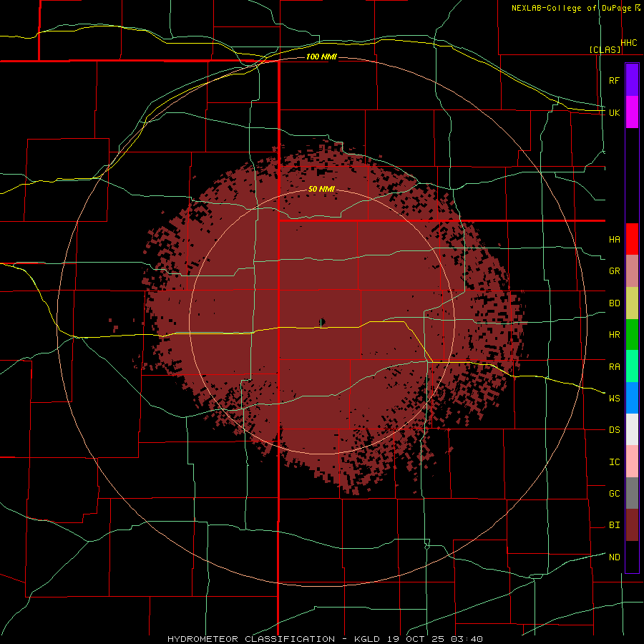Click the radar site marker at center

[322, 322]
